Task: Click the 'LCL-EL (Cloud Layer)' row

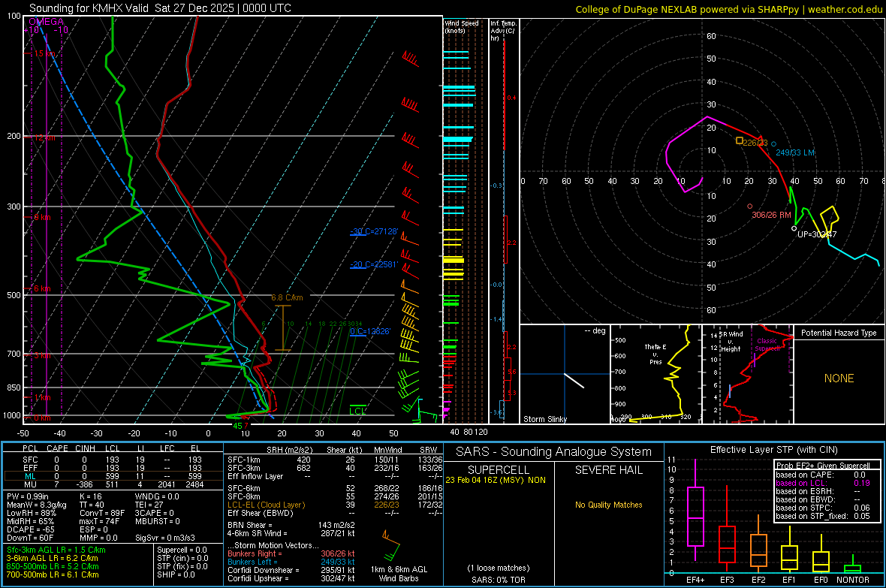Action: (335, 505)
